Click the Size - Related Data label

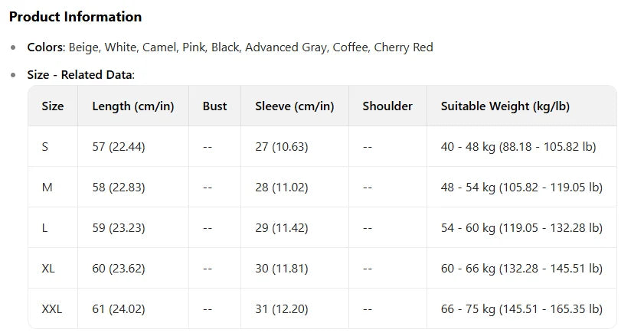(x=80, y=75)
